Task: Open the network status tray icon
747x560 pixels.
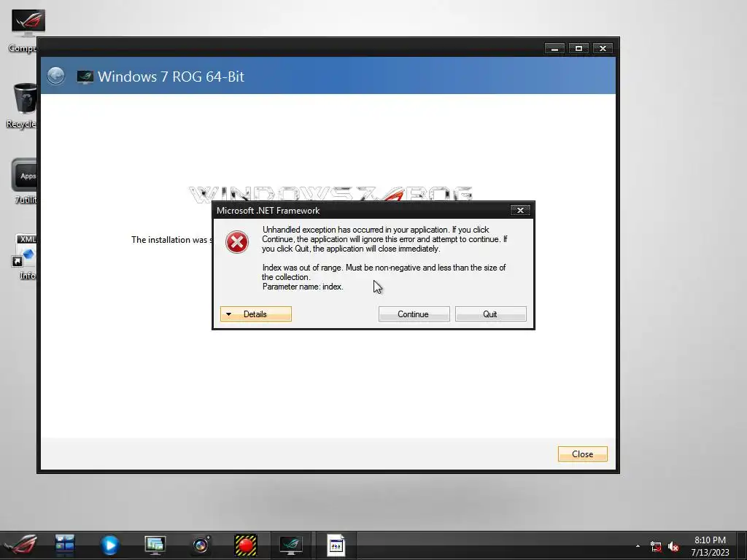Action: point(656,547)
